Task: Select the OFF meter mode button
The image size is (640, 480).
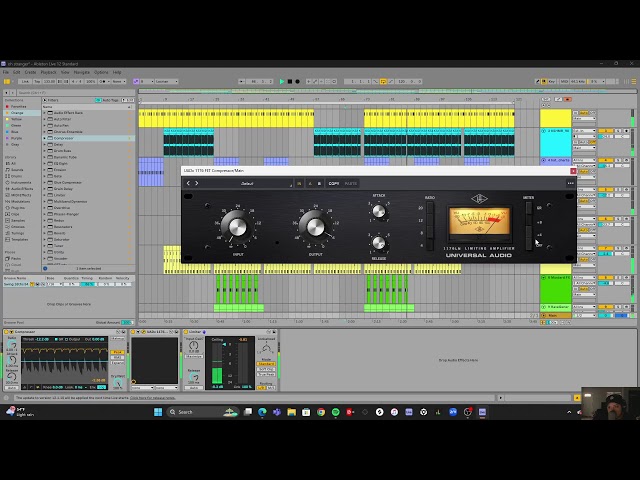Action: 529,244
